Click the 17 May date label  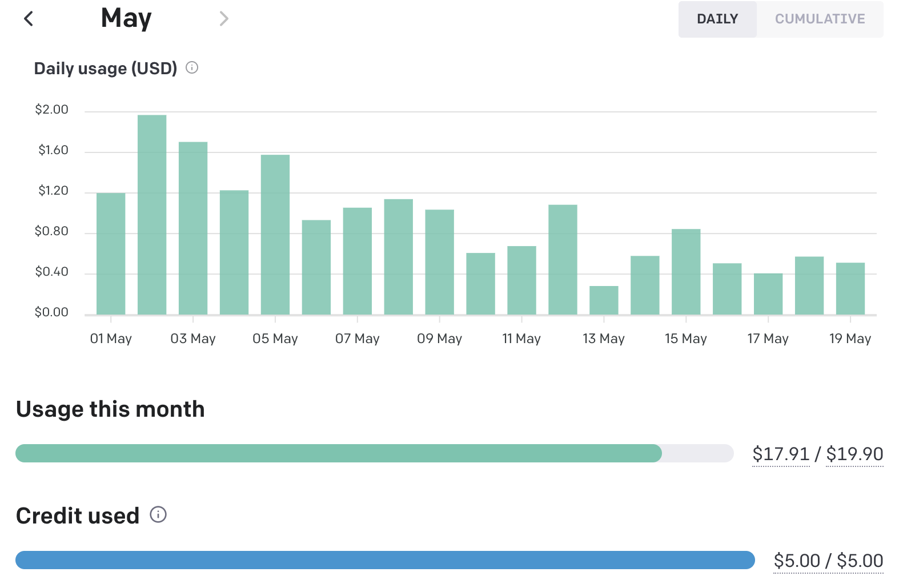[x=768, y=339]
